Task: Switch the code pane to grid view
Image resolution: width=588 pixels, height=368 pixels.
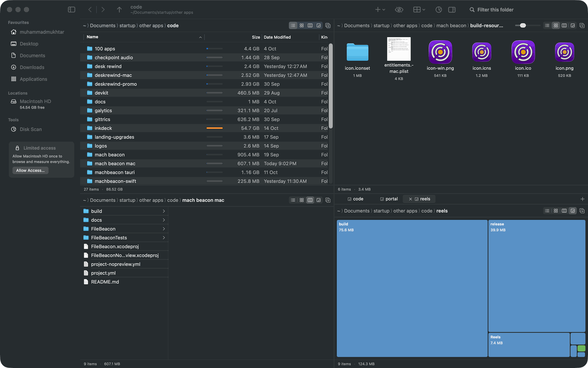Action: tap(302, 25)
